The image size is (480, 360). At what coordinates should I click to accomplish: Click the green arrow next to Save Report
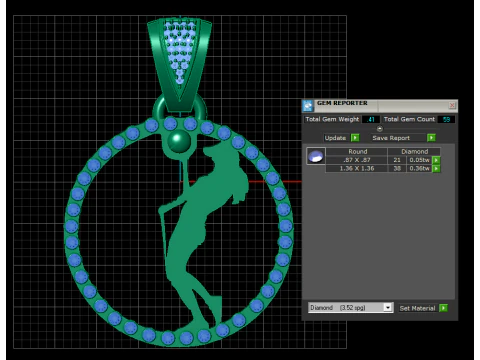[x=431, y=138]
